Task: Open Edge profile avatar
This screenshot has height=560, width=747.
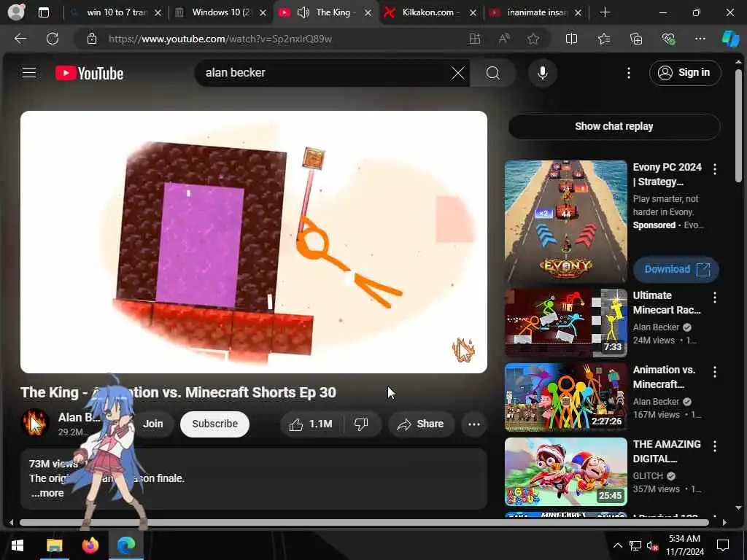Action: click(x=16, y=12)
